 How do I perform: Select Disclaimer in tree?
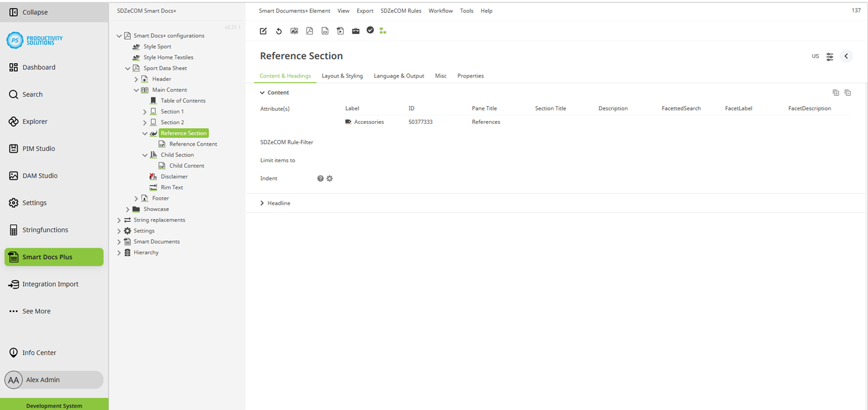click(174, 177)
